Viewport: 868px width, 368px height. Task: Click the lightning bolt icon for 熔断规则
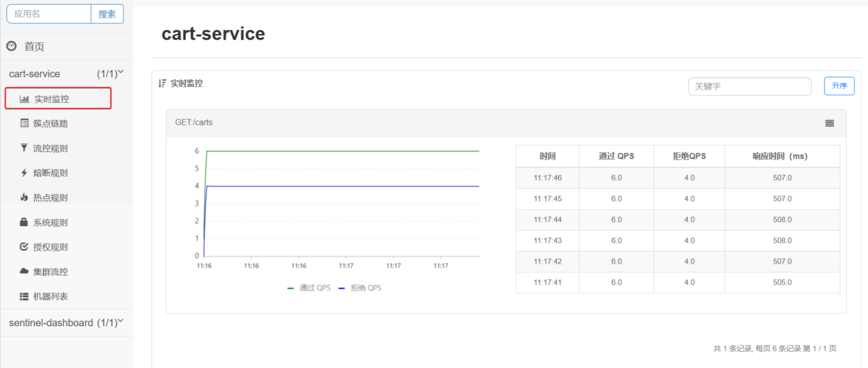(x=24, y=173)
